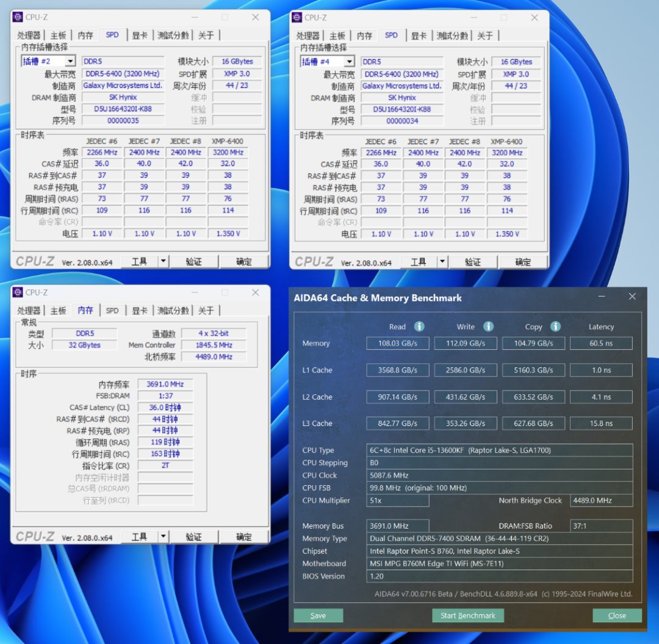Click 验证 button in top-right CPU-Z
Viewport: 659px width, 644px height.
click(x=473, y=262)
